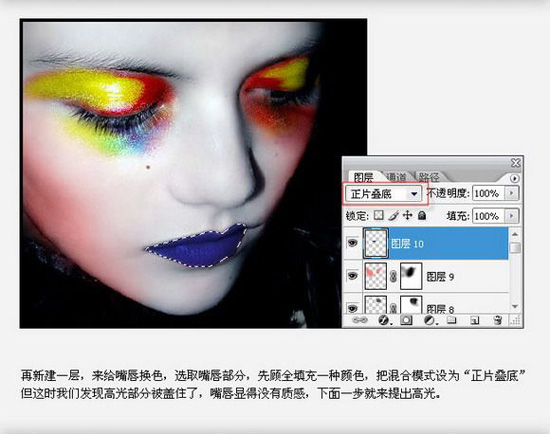550x434 pixels.
Task: Select the 图层 10 layer name
Action: [407, 244]
